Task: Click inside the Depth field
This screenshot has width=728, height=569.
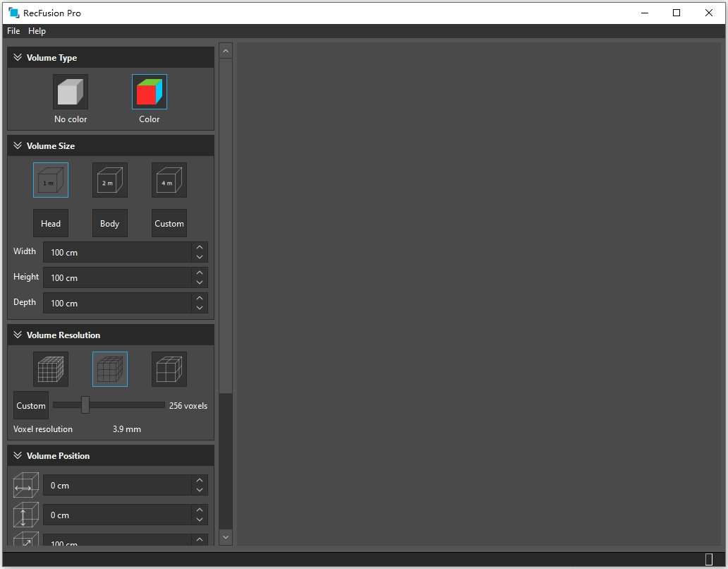Action: point(117,303)
